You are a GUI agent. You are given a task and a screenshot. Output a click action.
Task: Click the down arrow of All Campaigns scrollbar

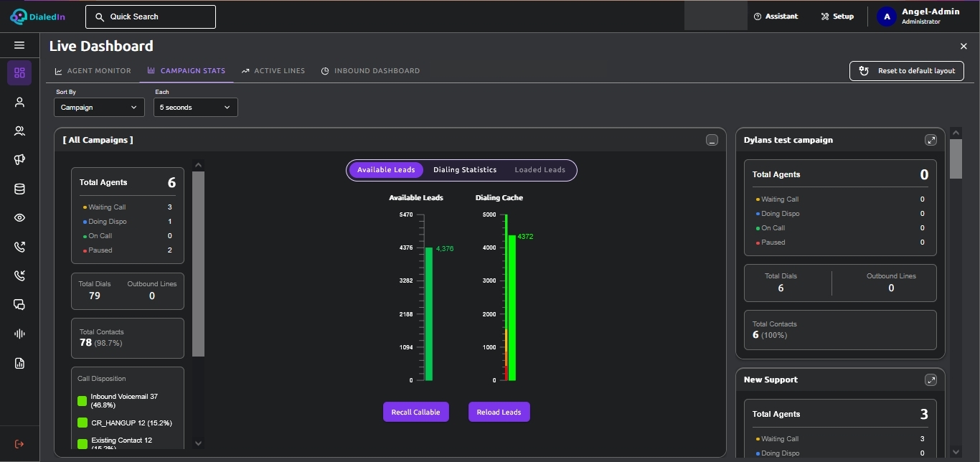199,443
